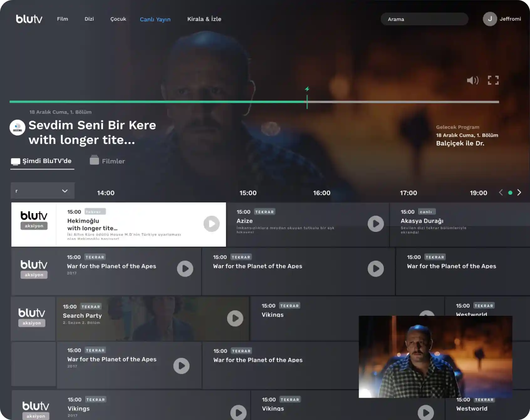The image size is (530, 420).
Task: Select blutv aksiyon channel in bottom row
Action: point(36,410)
